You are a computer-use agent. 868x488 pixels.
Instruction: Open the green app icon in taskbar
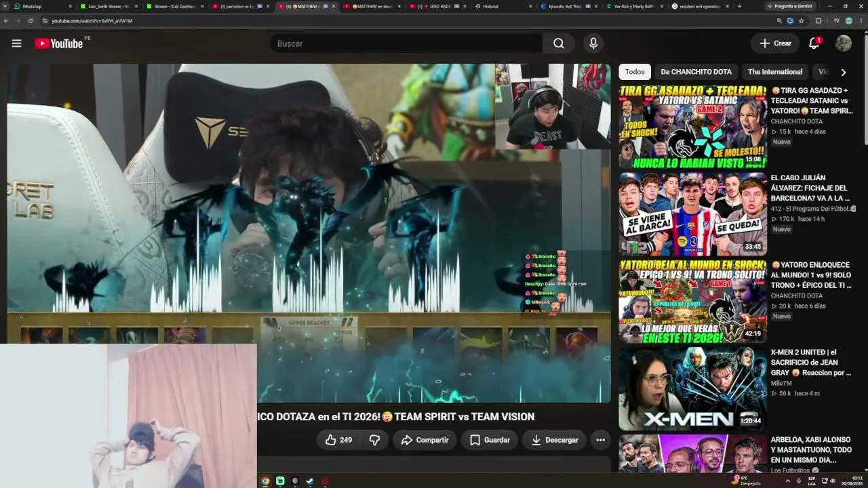pyautogui.click(x=280, y=481)
